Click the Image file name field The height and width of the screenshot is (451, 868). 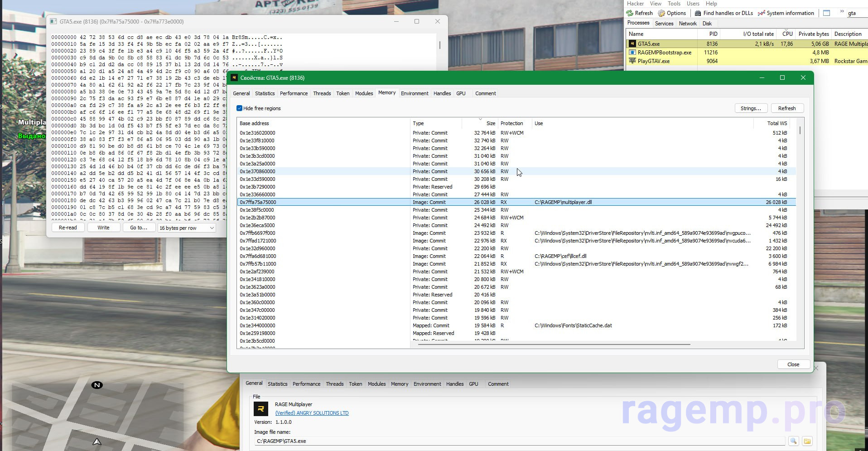(x=520, y=441)
